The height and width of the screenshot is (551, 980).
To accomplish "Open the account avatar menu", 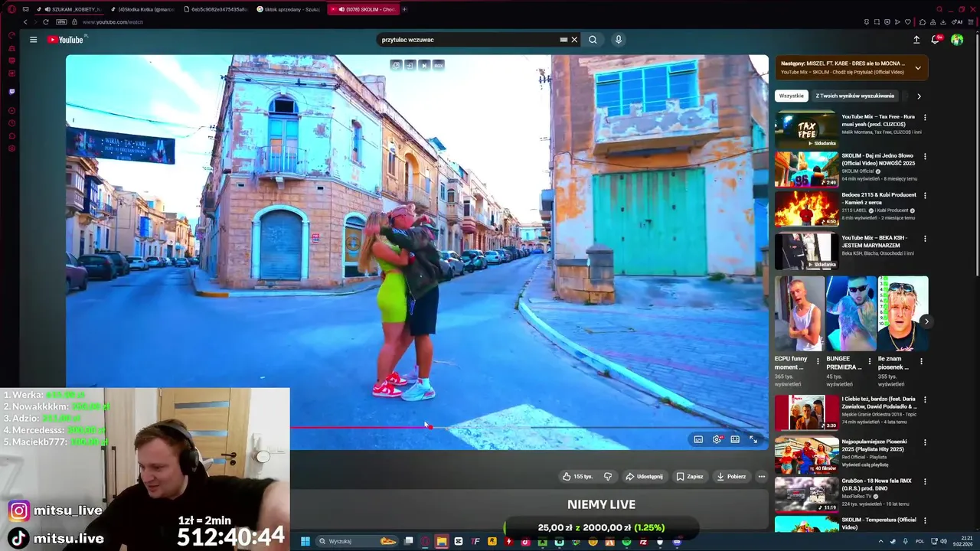I will (957, 40).
